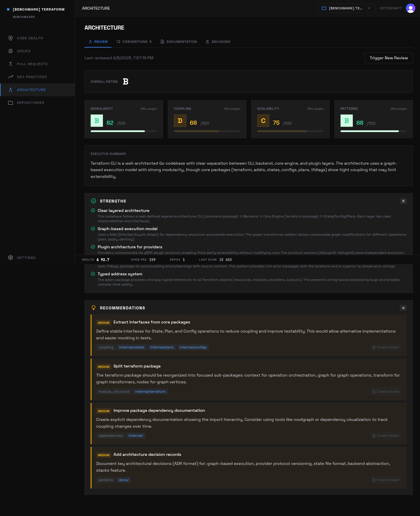Click the Overall Rating B letter
Image resolution: width=420 pixels, height=516 pixels.
click(126, 82)
